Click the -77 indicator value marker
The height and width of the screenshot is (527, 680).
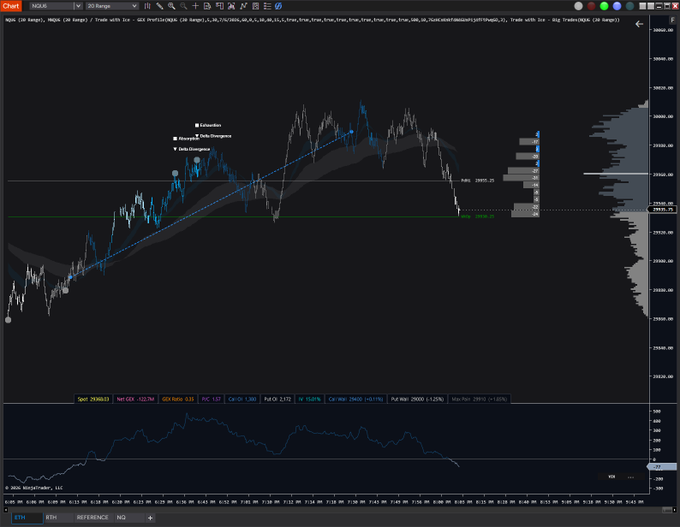click(661, 467)
